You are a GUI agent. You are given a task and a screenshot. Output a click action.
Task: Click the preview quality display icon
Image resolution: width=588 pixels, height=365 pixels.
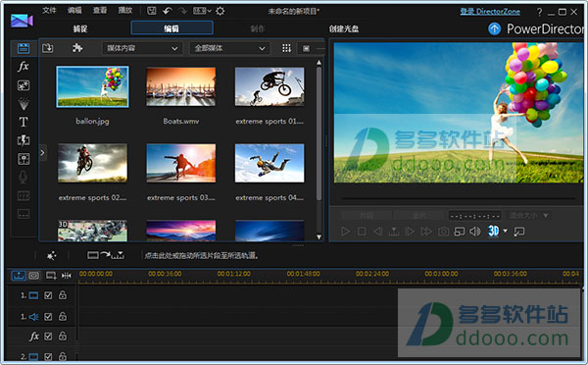click(x=459, y=232)
